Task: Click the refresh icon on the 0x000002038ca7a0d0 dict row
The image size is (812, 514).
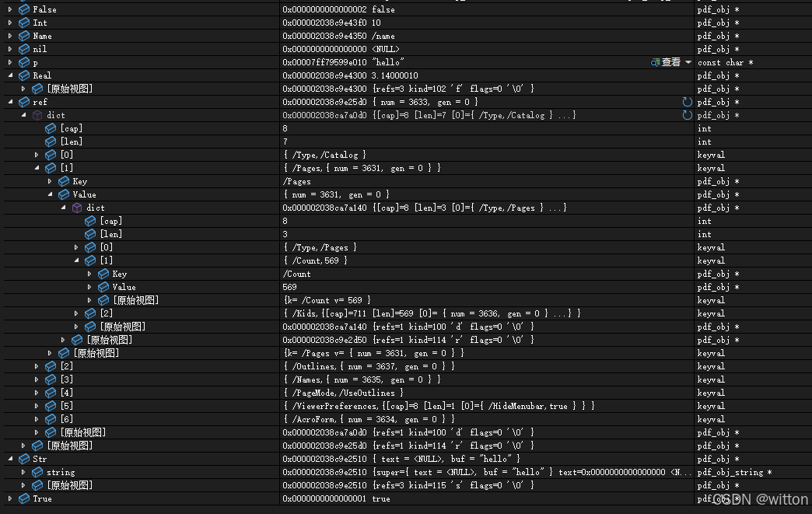Action: pyautogui.click(x=687, y=115)
